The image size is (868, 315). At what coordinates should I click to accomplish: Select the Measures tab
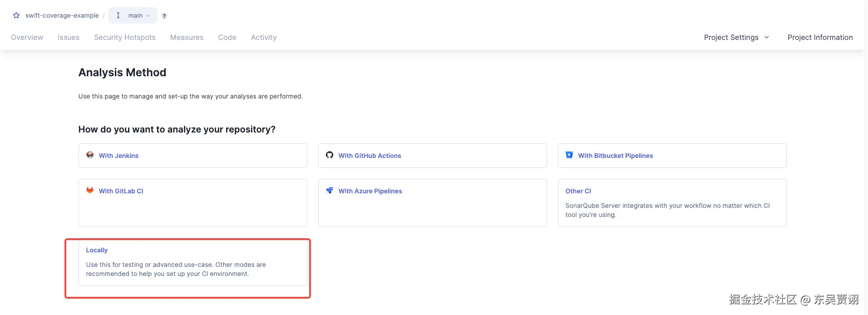pyautogui.click(x=187, y=37)
